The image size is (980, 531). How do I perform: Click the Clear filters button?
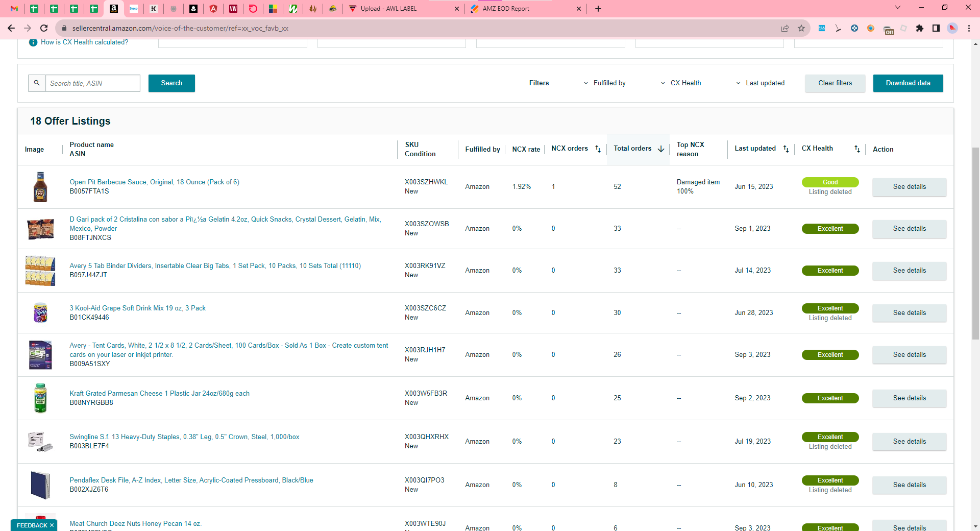pyautogui.click(x=835, y=83)
